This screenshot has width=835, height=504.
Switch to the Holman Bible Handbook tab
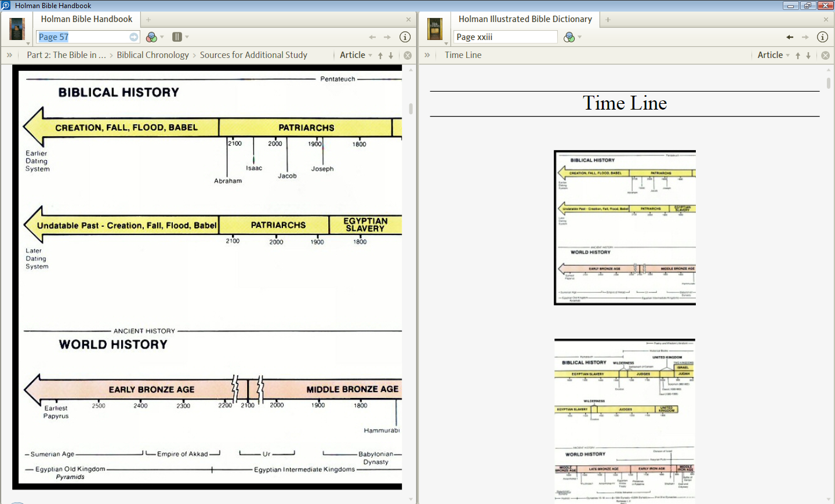click(86, 19)
